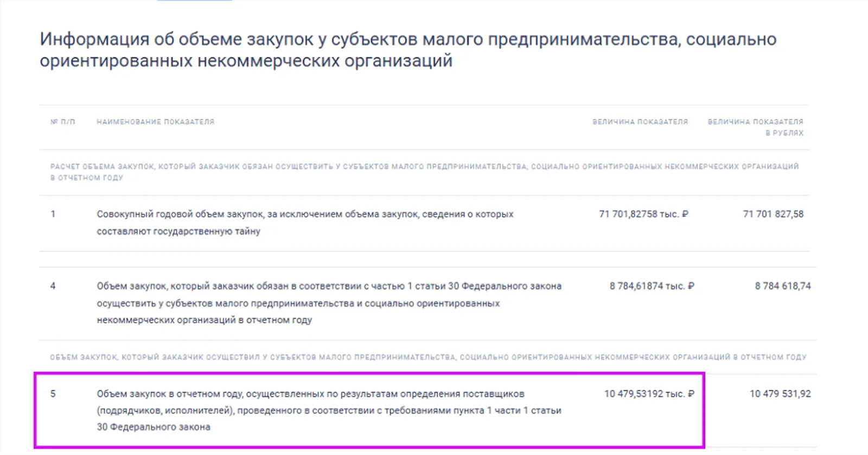Click the "№ П/П" column header
The image size is (868, 455).
(62, 122)
